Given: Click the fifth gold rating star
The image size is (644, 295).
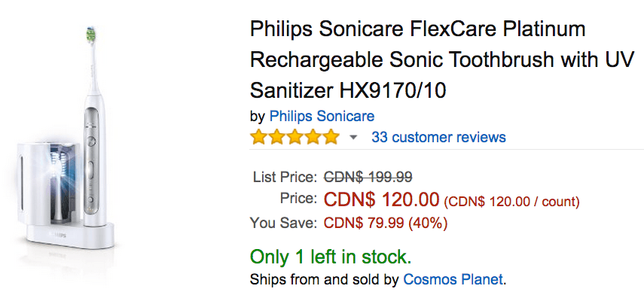Looking at the screenshot, I should tap(331, 137).
